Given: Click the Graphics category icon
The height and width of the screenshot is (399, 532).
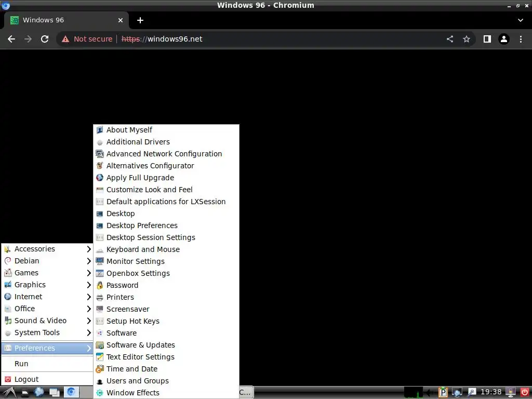Looking at the screenshot, I should tap(8, 285).
